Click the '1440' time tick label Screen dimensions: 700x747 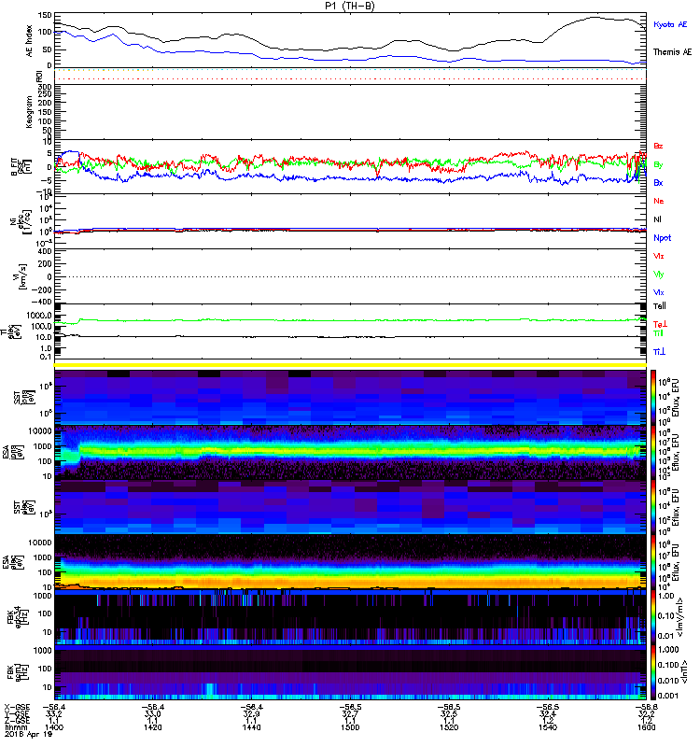(x=251, y=727)
